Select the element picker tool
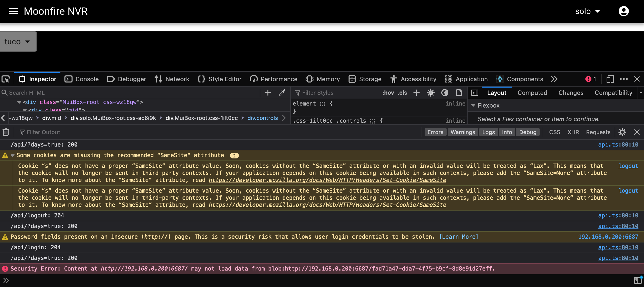Image resolution: width=644 pixels, height=287 pixels. tap(6, 79)
